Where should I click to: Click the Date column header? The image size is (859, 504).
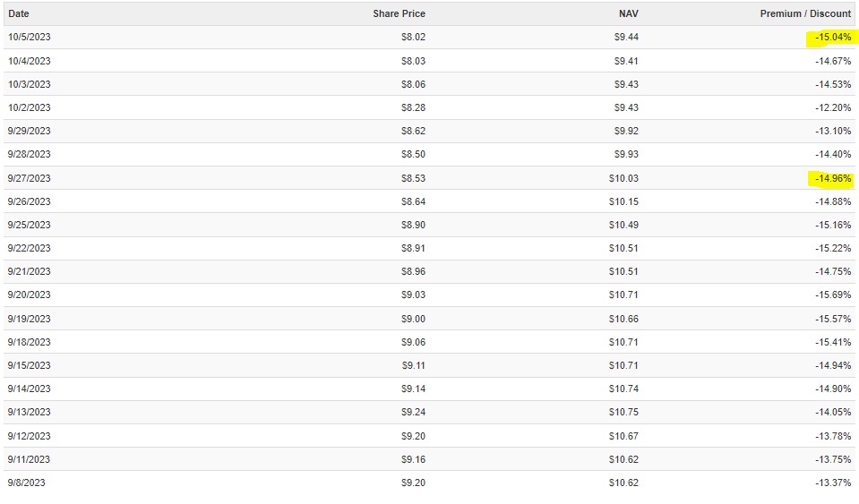click(x=19, y=13)
